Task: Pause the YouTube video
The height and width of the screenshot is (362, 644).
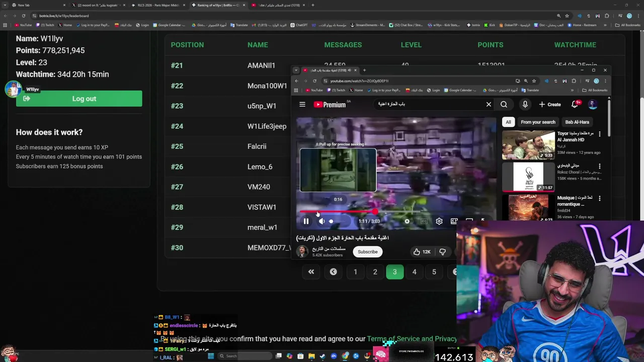Action: click(306, 221)
